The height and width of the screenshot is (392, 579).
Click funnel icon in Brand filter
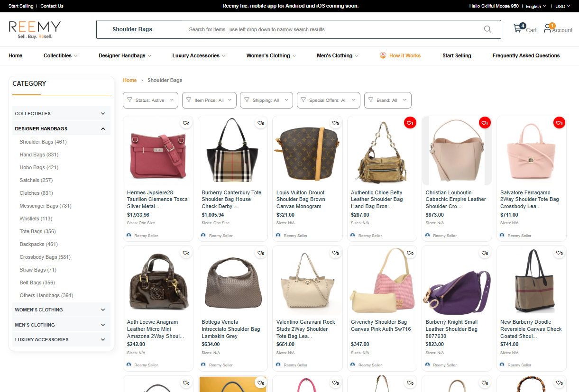(x=371, y=100)
